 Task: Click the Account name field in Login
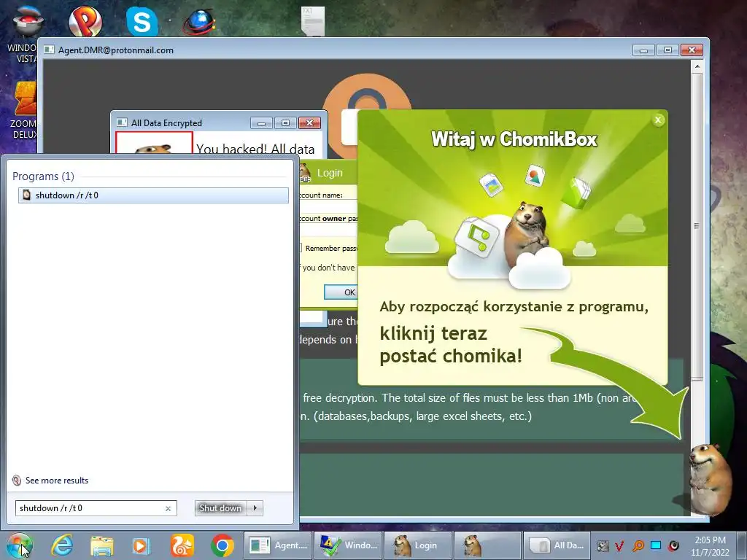[329, 206]
